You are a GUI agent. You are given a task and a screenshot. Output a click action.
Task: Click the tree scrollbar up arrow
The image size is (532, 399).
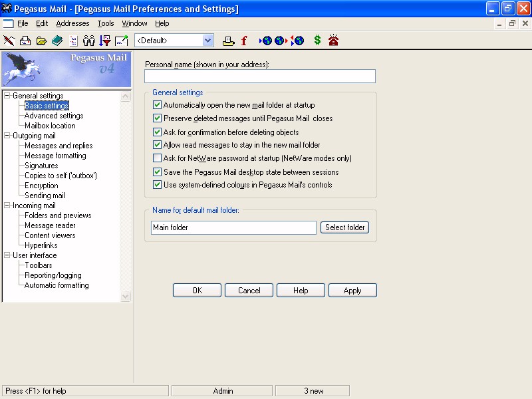125,96
